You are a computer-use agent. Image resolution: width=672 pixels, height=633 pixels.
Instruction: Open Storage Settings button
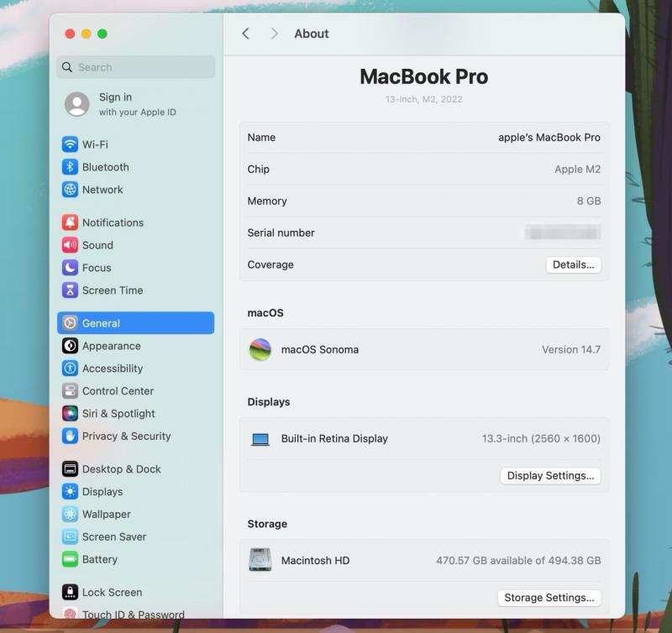549,598
